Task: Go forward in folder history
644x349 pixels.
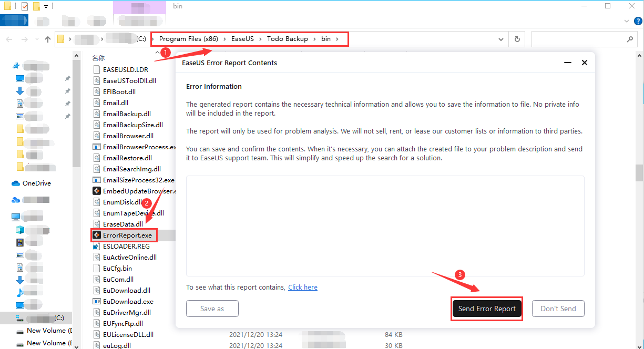Action: (x=25, y=39)
